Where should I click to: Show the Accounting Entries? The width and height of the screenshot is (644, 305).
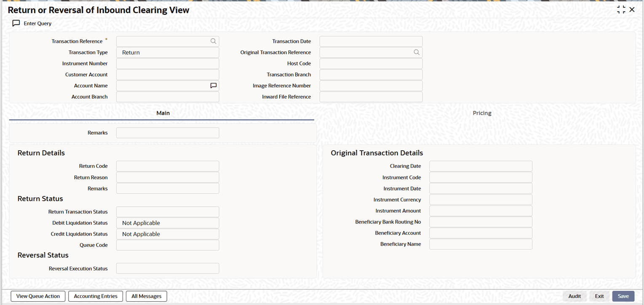point(96,296)
